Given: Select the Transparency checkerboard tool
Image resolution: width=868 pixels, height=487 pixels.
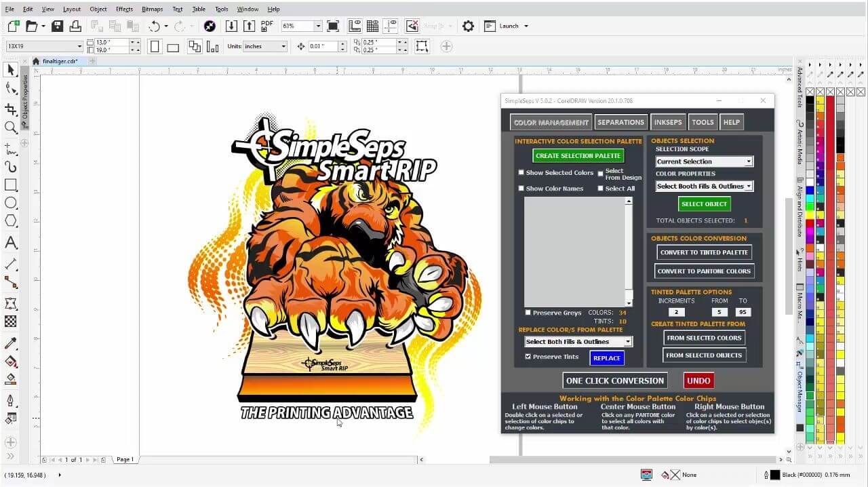Looking at the screenshot, I should (11, 322).
